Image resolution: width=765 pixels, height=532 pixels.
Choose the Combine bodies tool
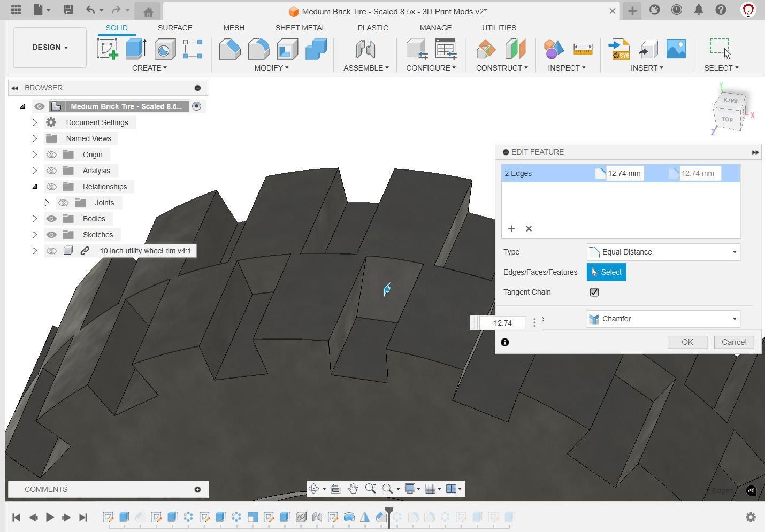coord(316,49)
